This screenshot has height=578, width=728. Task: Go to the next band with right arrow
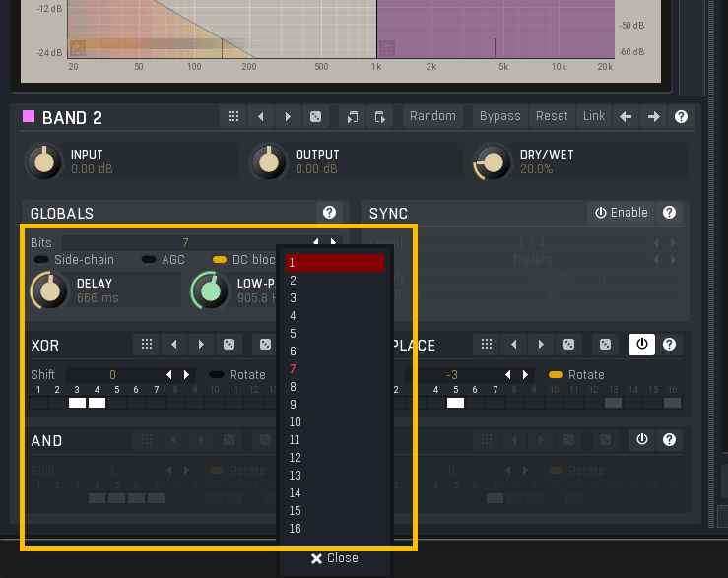click(x=653, y=116)
